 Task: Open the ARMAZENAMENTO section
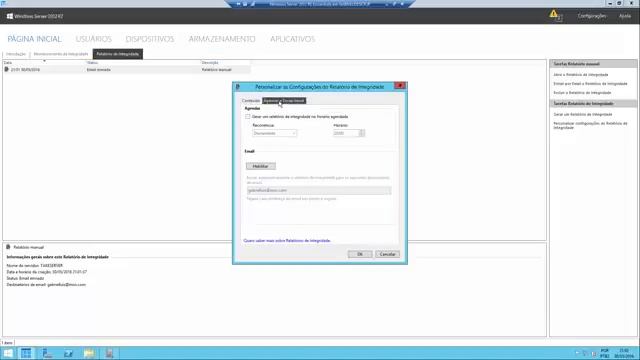[x=222, y=39]
